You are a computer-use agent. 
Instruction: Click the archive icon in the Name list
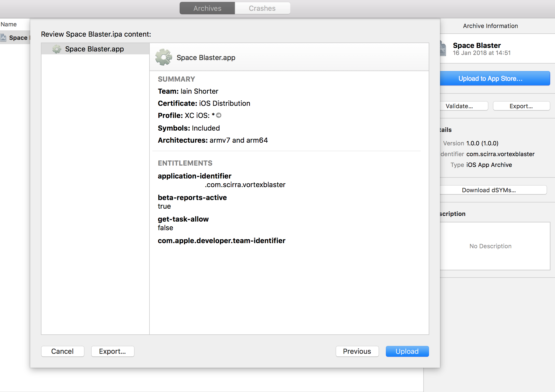click(x=4, y=38)
